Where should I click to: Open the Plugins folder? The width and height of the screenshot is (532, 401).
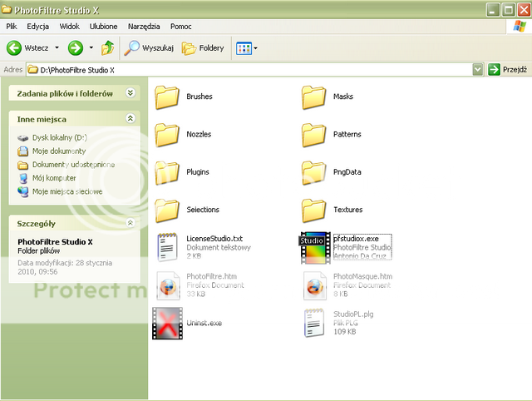pos(168,171)
